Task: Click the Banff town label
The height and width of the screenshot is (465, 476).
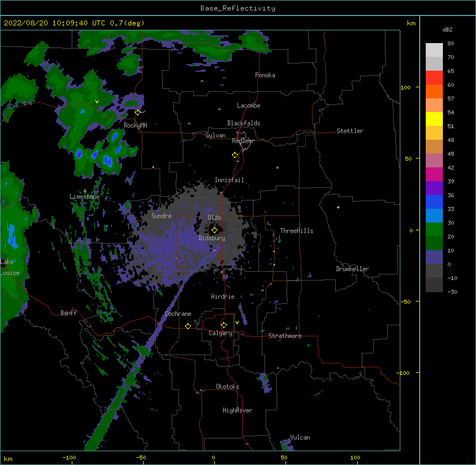Action: [x=68, y=313]
